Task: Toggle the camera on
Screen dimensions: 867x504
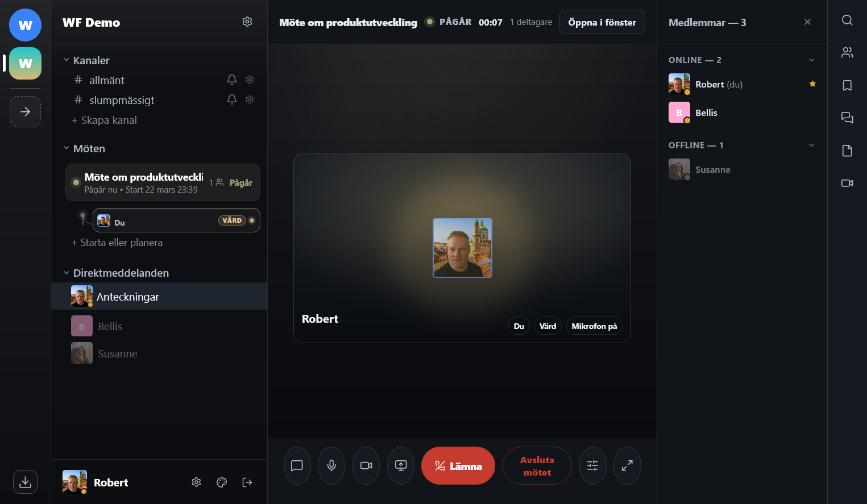Action: pos(366,466)
